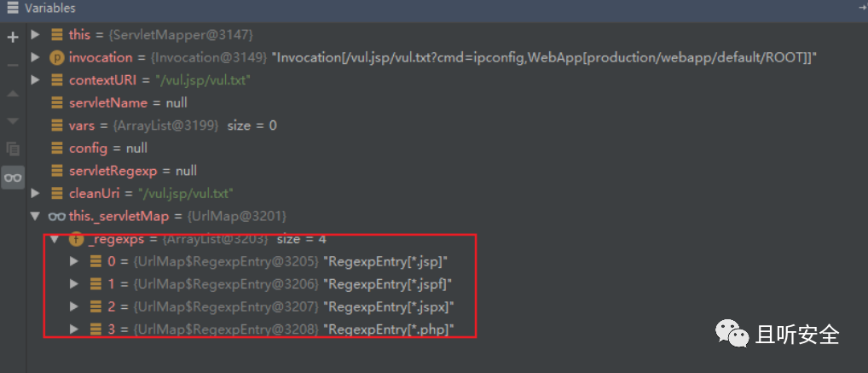Click the element icon of entry 2
The height and width of the screenshot is (373, 868).
tap(95, 306)
